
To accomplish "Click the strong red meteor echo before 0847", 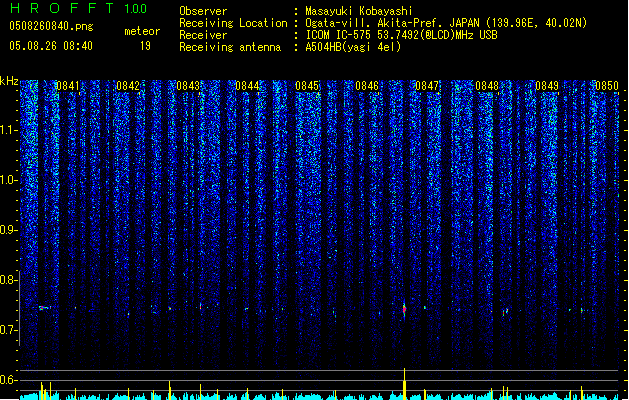I will click(x=404, y=309).
